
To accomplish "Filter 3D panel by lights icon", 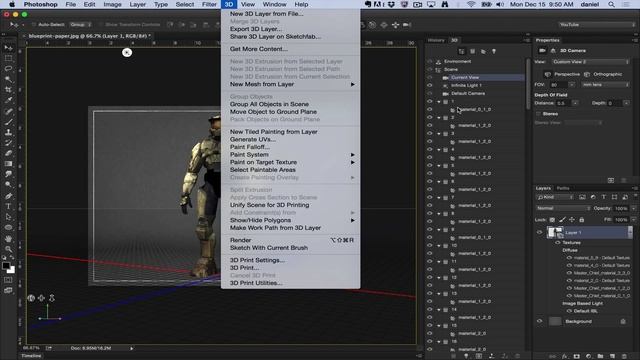I will tap(494, 51).
